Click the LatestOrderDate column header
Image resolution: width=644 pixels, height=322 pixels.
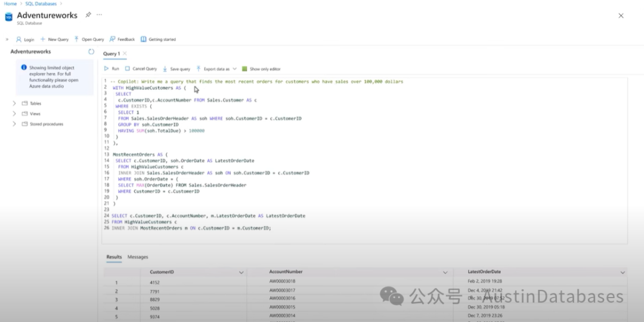click(484, 271)
